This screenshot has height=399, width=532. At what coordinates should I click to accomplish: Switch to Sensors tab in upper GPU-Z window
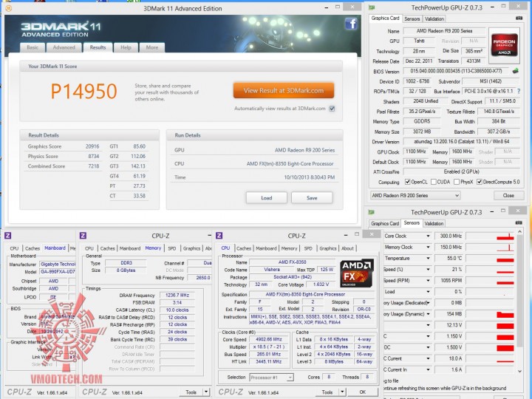coord(412,19)
